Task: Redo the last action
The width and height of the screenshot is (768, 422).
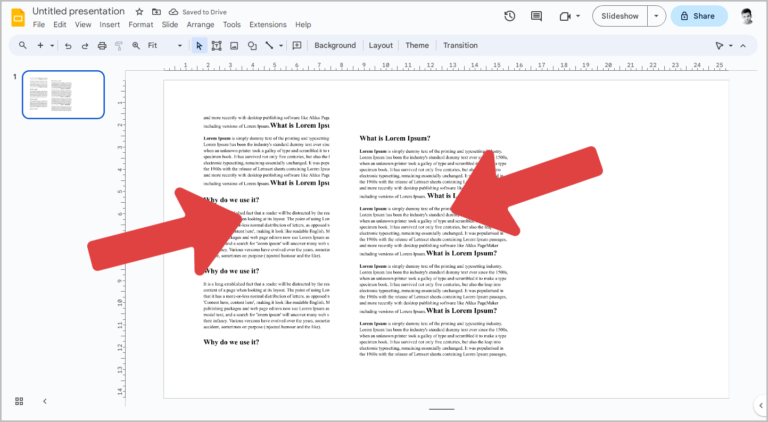Action: click(x=85, y=46)
